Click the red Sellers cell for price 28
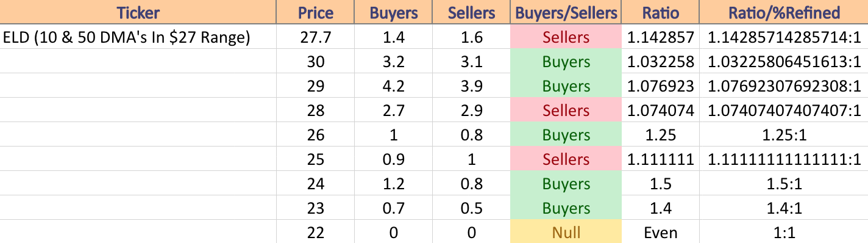The width and height of the screenshot is (868, 243). pyautogui.click(x=566, y=111)
